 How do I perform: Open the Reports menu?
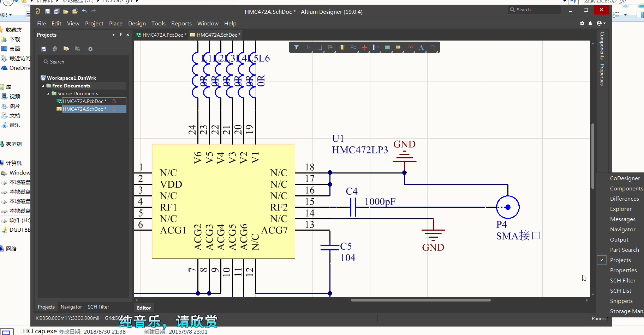[181, 23]
